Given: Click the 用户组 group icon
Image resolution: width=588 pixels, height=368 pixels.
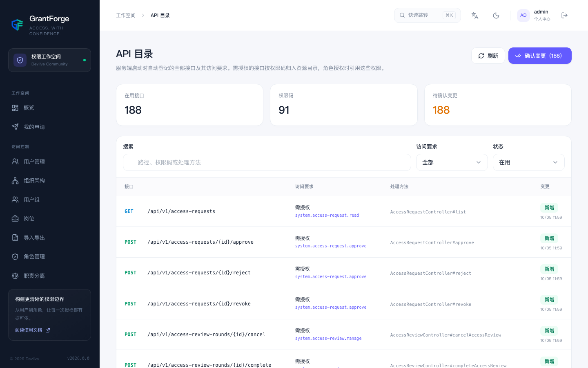Looking at the screenshot, I should 15,200.
